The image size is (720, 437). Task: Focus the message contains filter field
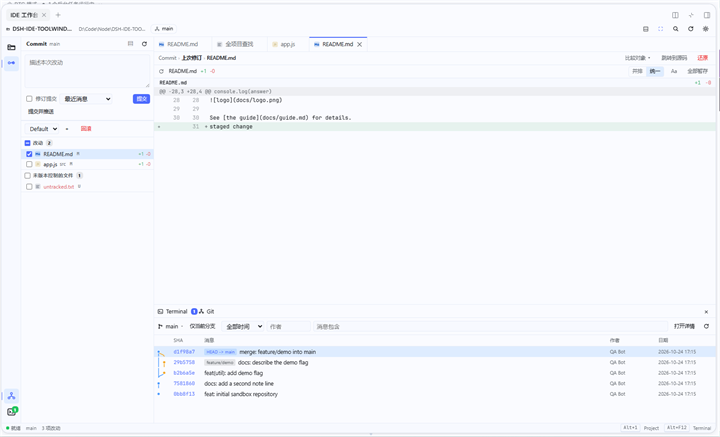point(490,326)
